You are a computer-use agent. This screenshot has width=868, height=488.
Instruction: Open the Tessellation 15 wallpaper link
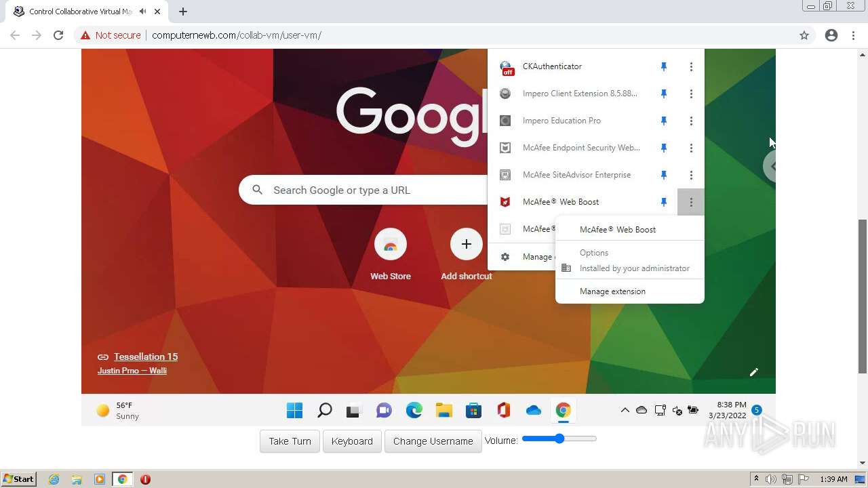coord(146,357)
